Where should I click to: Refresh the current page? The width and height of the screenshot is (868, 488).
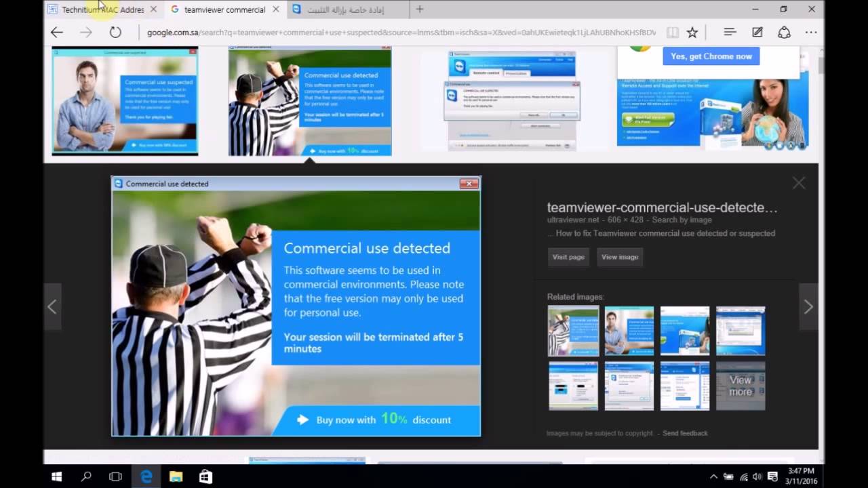click(x=115, y=32)
